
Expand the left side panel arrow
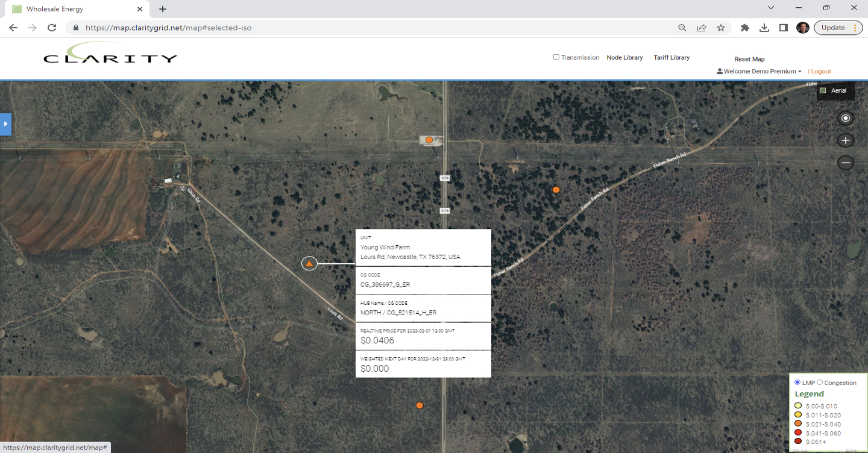point(5,123)
